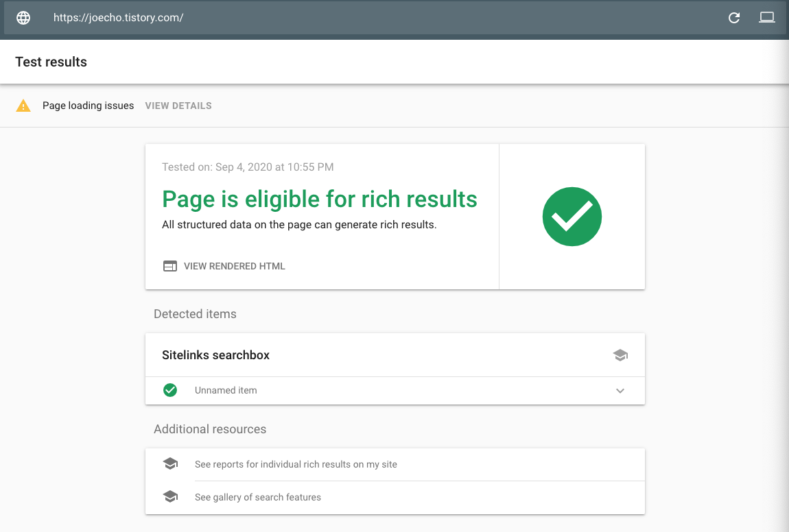Click the Detected items heading
789x532 pixels.
click(x=195, y=314)
